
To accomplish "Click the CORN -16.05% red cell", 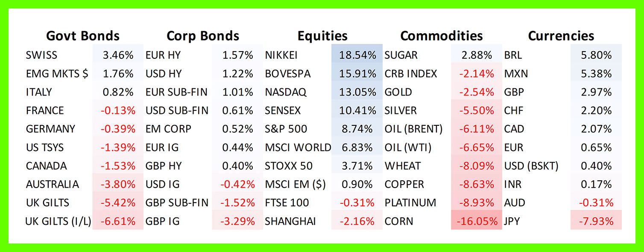I will [x=477, y=221].
